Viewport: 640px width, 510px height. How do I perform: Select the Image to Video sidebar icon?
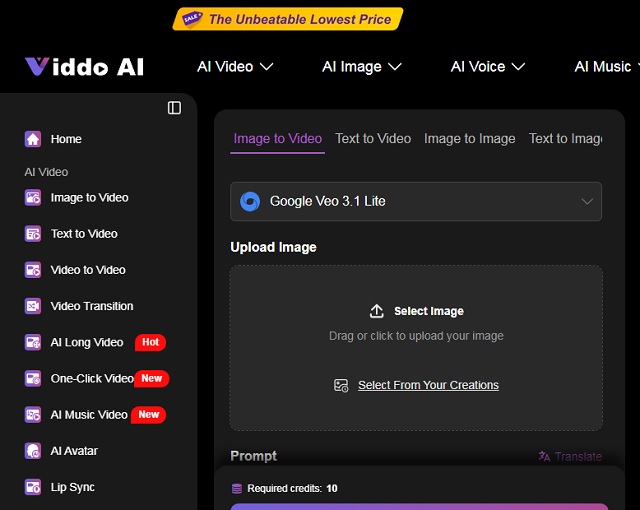click(x=33, y=198)
